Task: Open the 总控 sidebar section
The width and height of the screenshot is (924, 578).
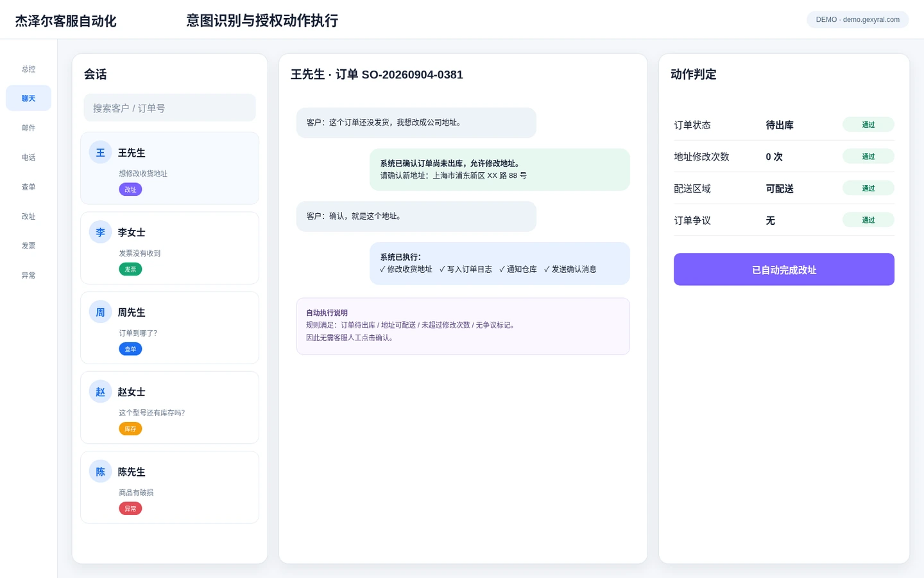Action: tap(28, 69)
